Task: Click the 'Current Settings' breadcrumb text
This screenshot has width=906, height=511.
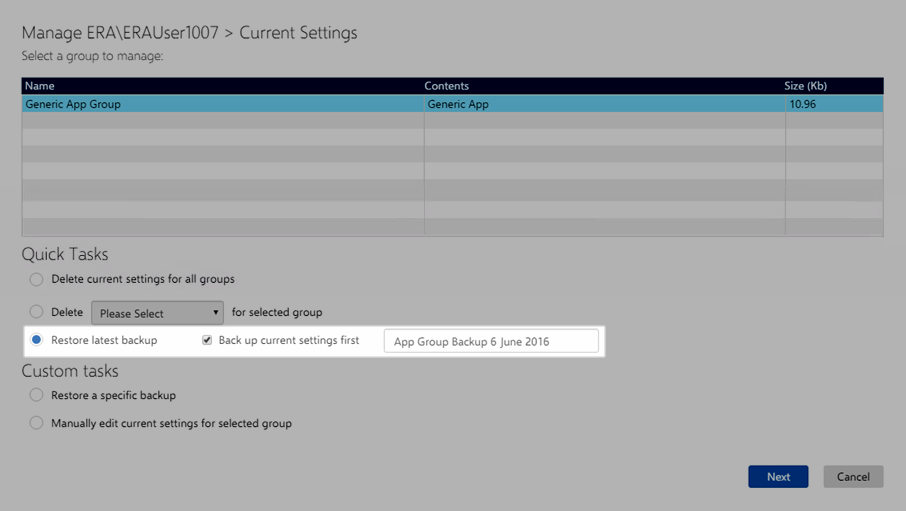Action: point(298,33)
